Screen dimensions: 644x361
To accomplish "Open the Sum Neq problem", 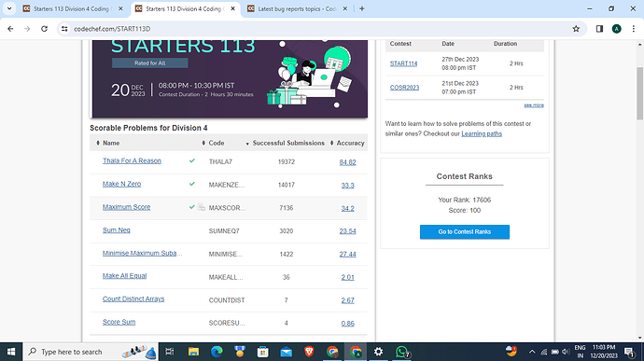I will [117, 230].
